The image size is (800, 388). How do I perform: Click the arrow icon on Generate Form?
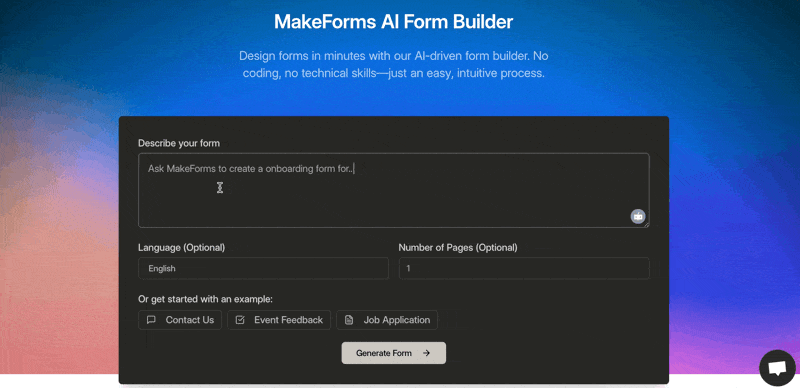point(427,353)
